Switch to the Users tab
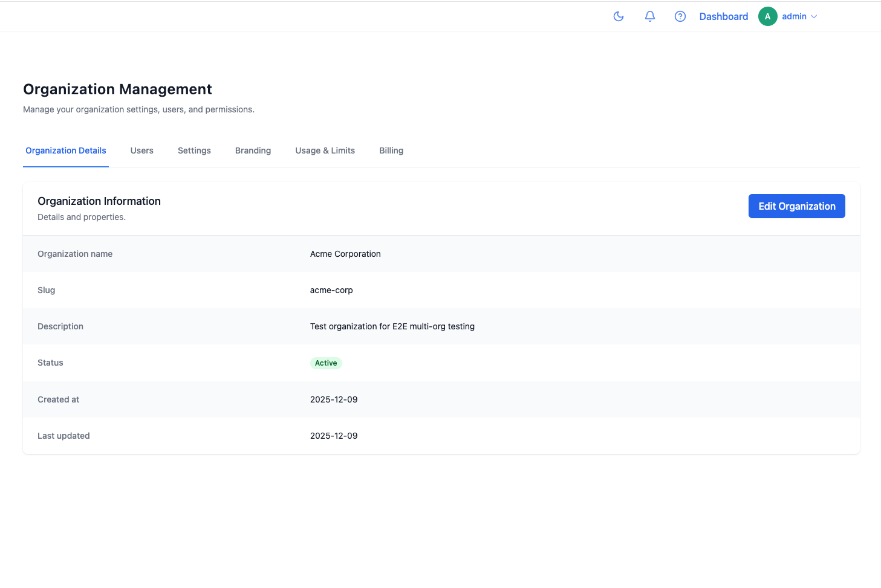881x588 pixels. pyautogui.click(x=141, y=150)
